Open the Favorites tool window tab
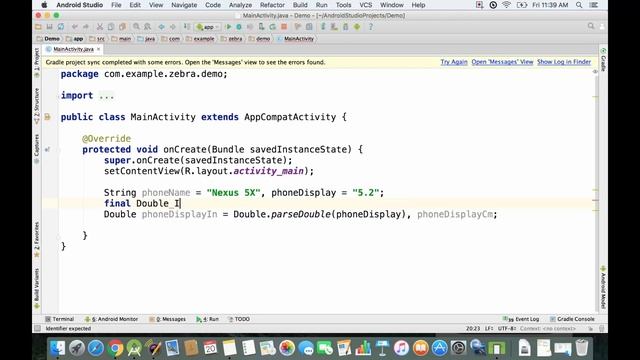Screen dimensions: 640x360 click(37, 240)
